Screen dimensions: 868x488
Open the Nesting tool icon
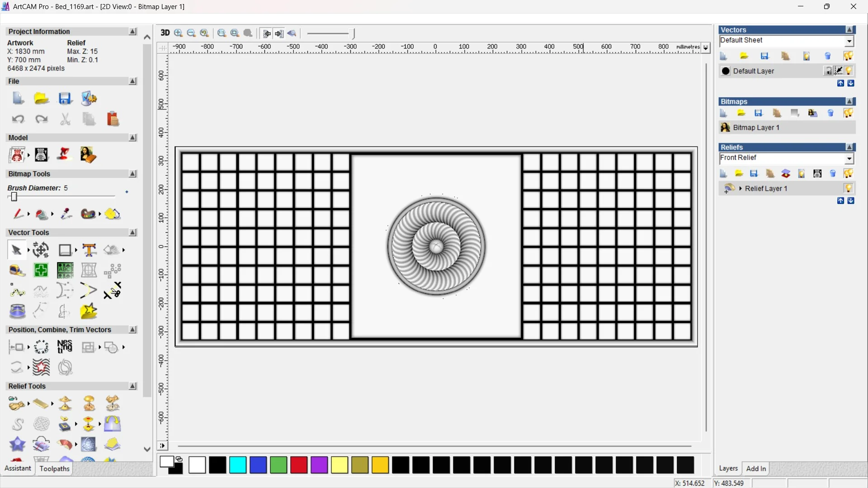click(x=65, y=347)
